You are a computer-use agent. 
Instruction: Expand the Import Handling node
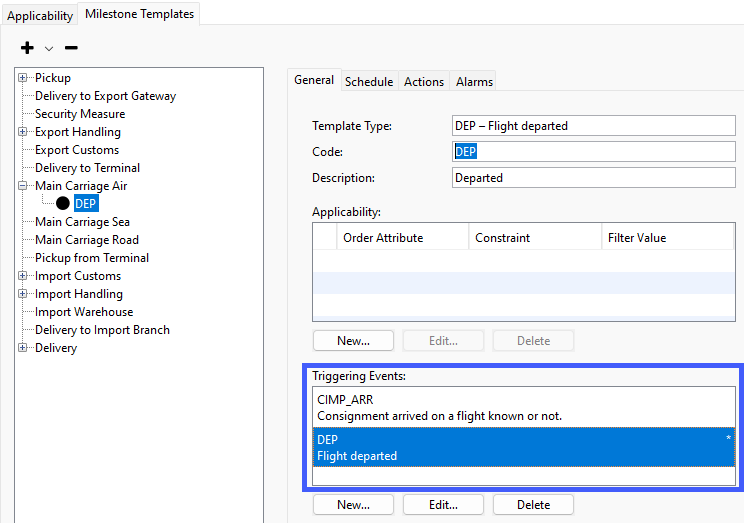(22, 294)
